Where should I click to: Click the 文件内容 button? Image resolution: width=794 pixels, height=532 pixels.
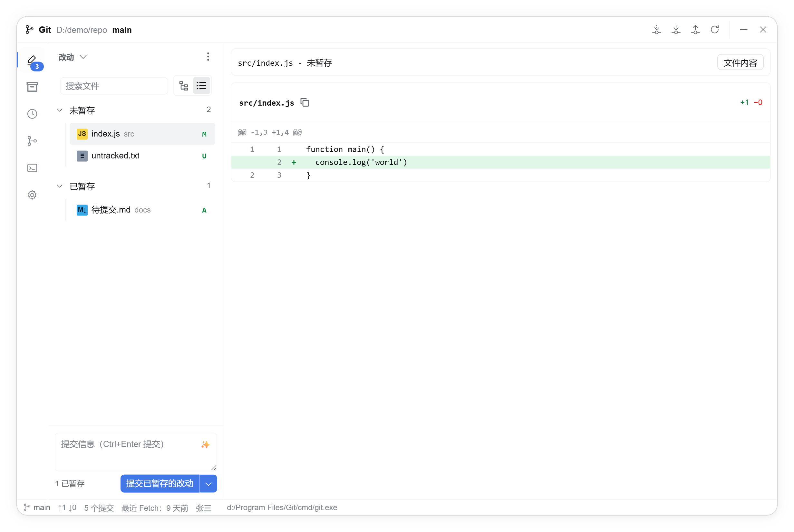(x=741, y=63)
